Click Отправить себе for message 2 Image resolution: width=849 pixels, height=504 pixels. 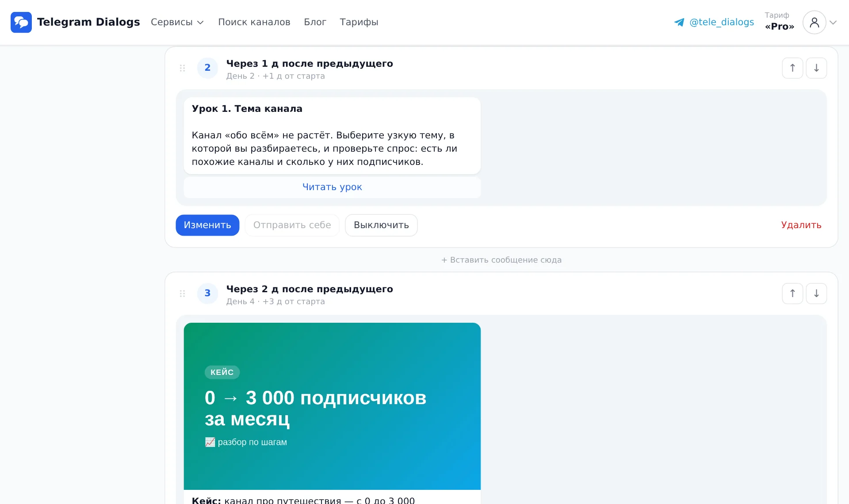tap(292, 225)
